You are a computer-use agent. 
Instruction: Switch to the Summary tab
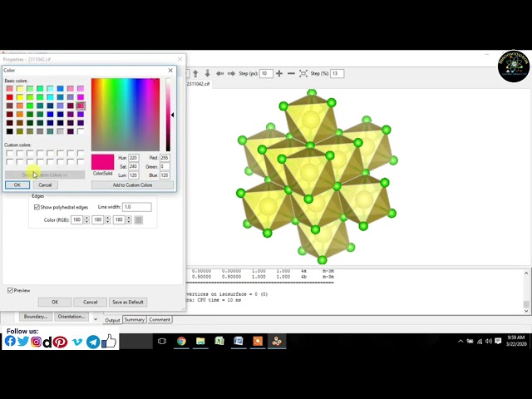[x=135, y=319]
